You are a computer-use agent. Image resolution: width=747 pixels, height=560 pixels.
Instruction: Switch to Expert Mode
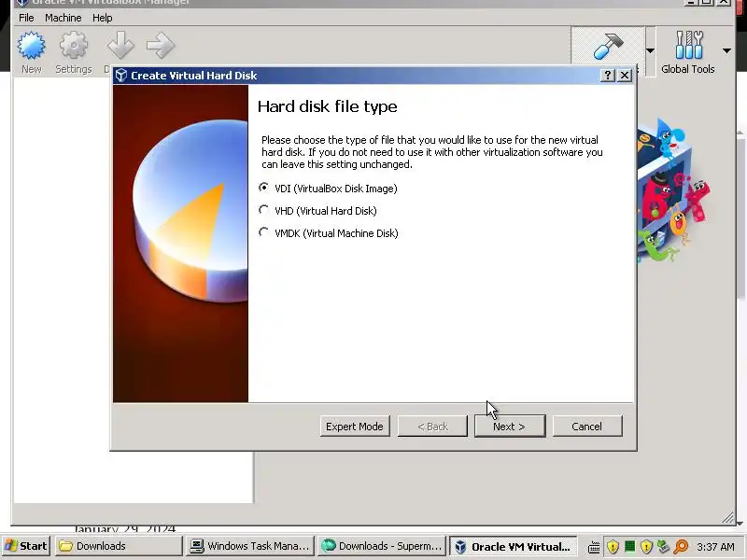(x=355, y=427)
